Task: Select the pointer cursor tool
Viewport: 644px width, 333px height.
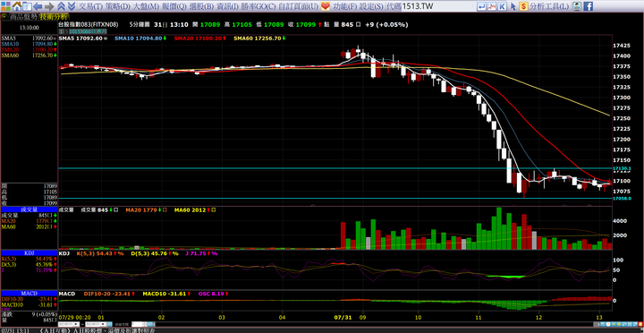Action: [513, 6]
